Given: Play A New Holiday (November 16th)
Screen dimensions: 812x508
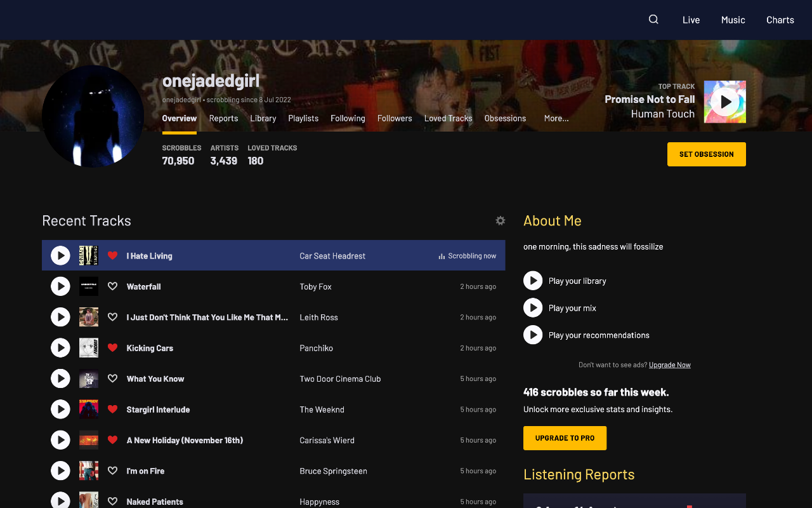Looking at the screenshot, I should point(60,440).
